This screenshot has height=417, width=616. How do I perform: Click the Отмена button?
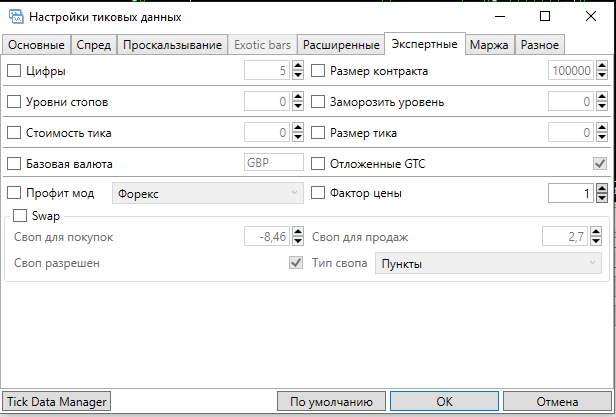pos(557,401)
